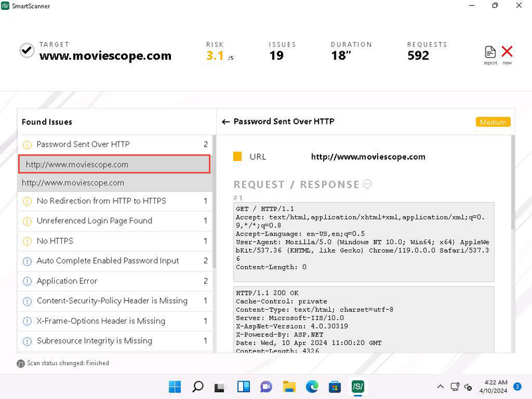Screen dimensions: 532x399
Task: Select the highlighted http://www.moviescope.com entry
Action: tap(114, 164)
